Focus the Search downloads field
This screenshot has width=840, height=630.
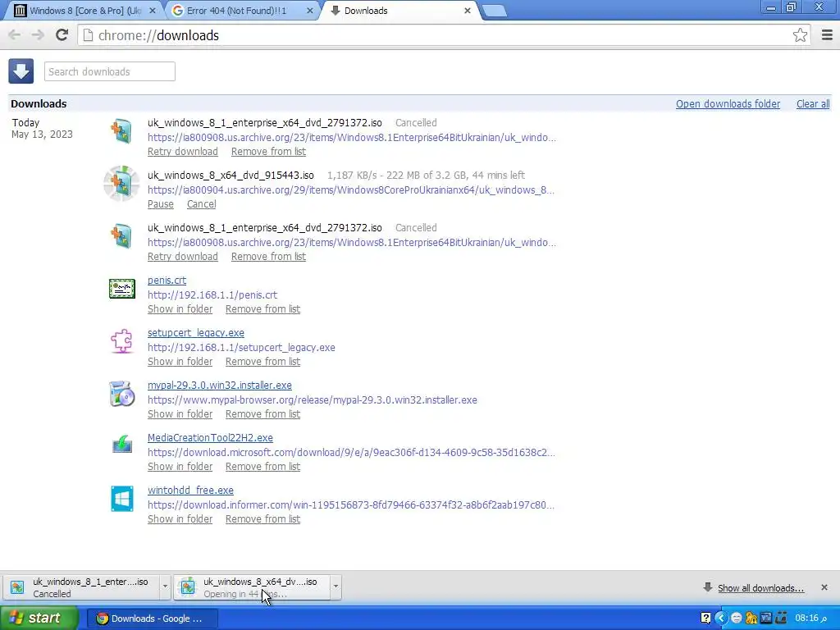[109, 72]
